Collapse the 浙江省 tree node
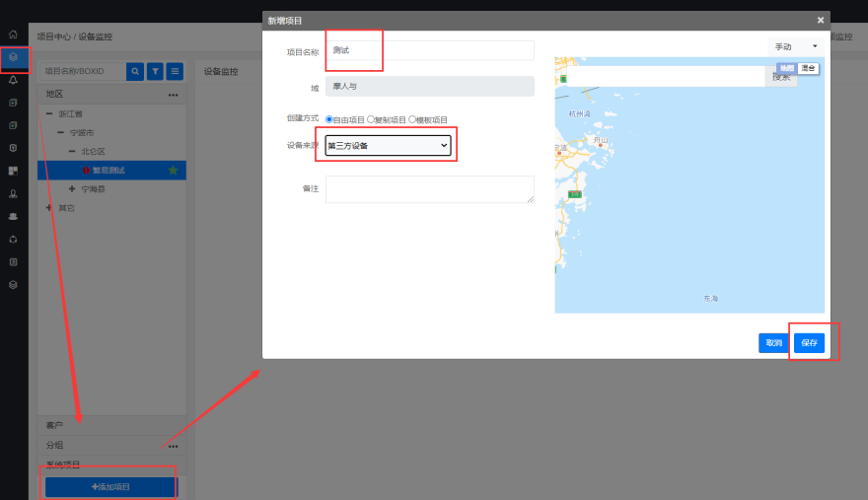 pyautogui.click(x=49, y=113)
